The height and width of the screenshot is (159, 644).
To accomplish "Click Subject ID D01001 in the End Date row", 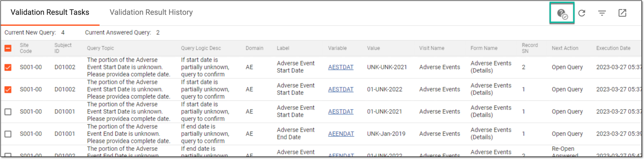I will [x=65, y=134].
